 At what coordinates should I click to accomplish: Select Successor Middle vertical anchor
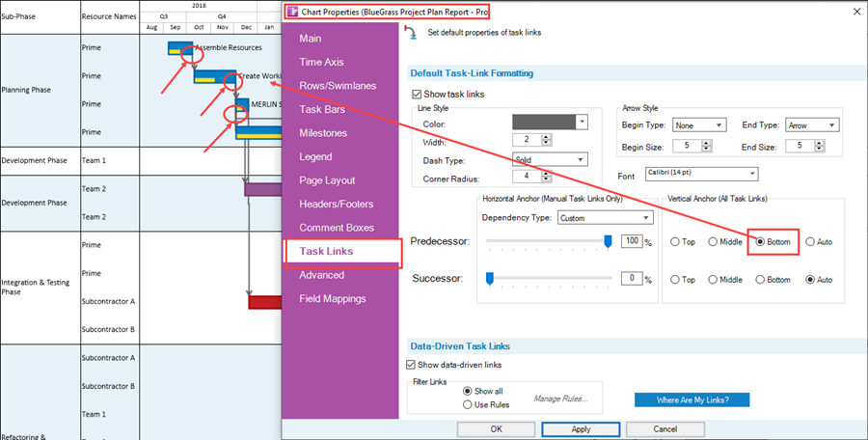pyautogui.click(x=713, y=280)
